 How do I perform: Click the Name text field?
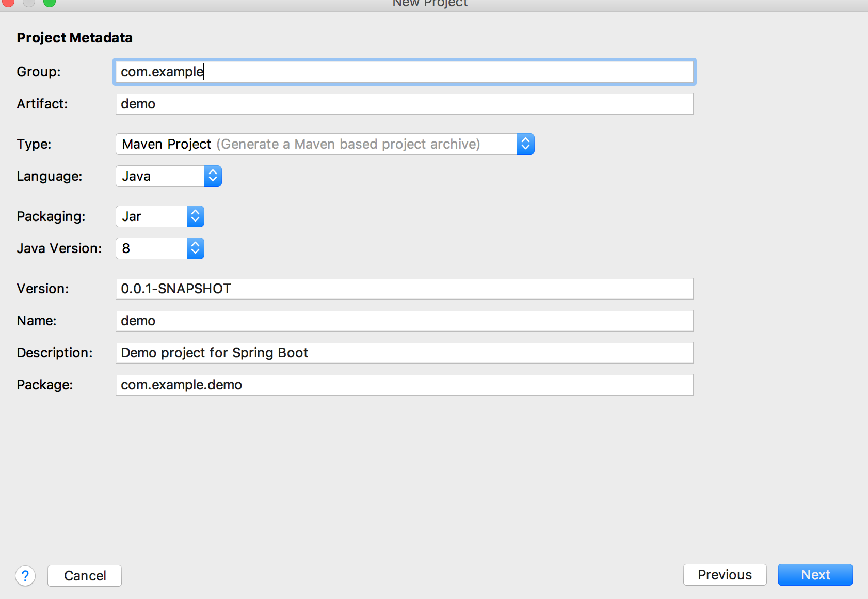click(404, 321)
